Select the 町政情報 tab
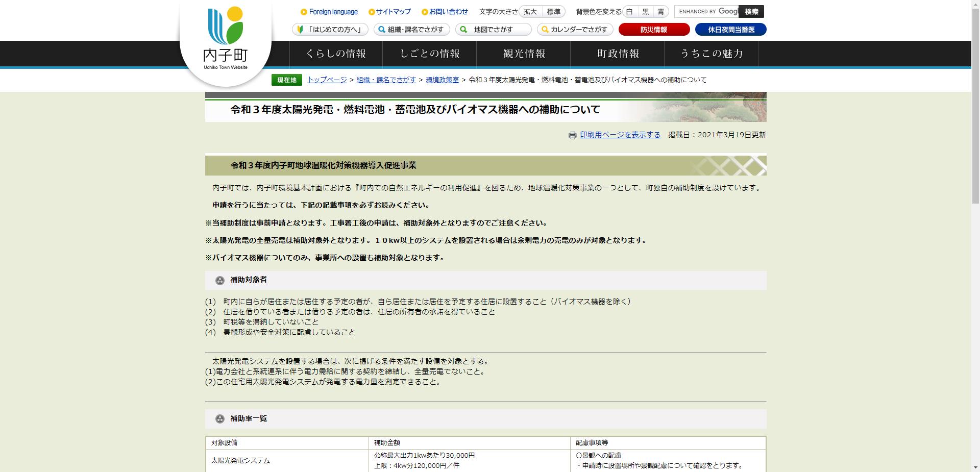Image resolution: width=980 pixels, height=472 pixels. tap(618, 54)
